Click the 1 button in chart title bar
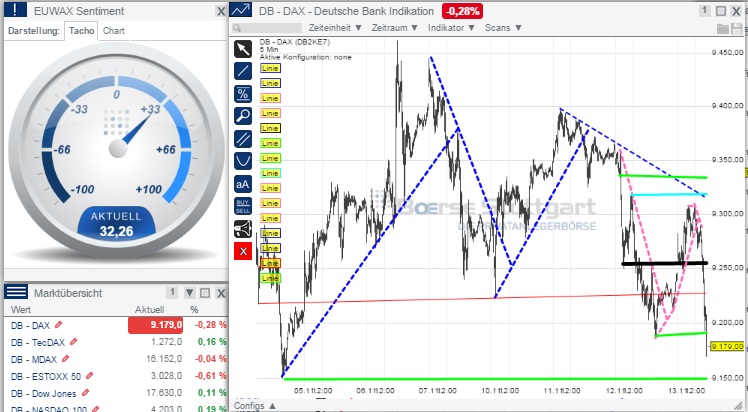The image size is (748, 412). click(705, 10)
